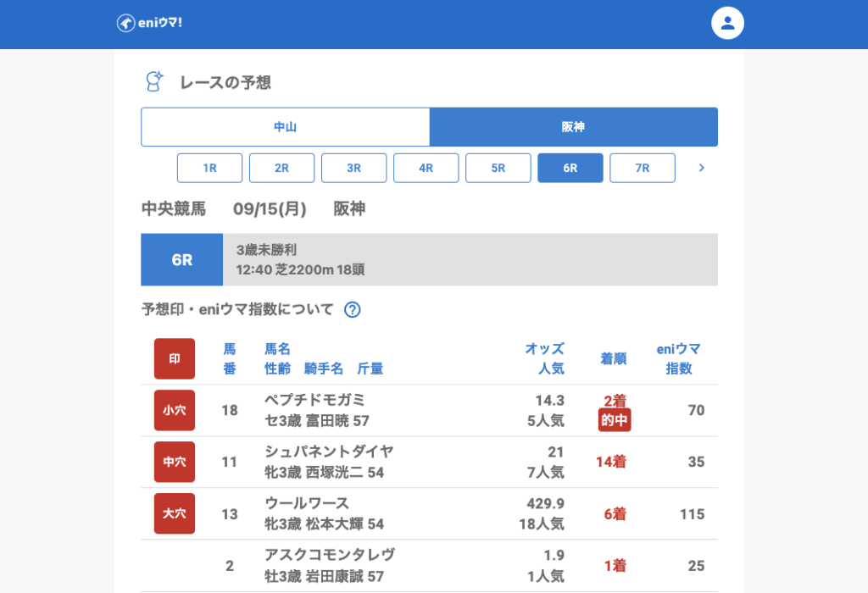Open race 5R predictions

point(498,168)
